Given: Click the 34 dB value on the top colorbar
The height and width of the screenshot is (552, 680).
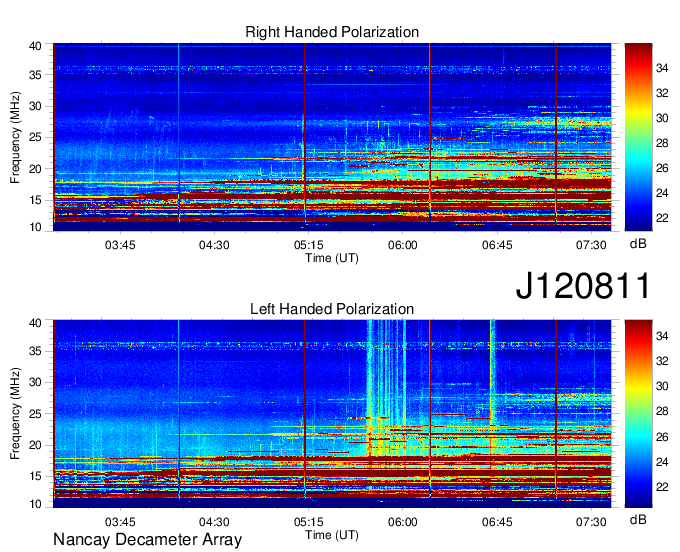Looking at the screenshot, I should tap(662, 68).
